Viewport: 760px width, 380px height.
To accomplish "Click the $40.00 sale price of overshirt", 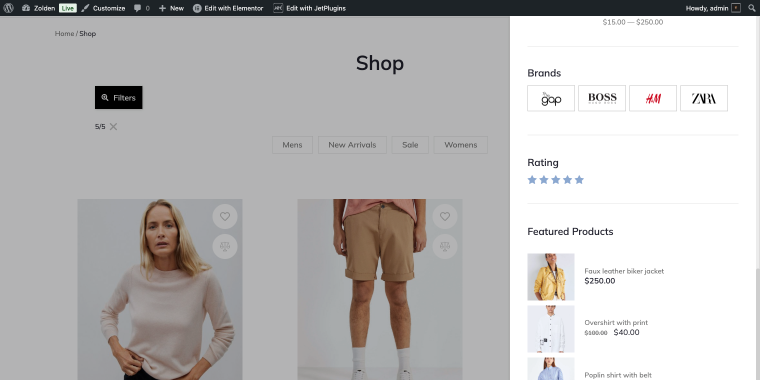I will tap(626, 332).
